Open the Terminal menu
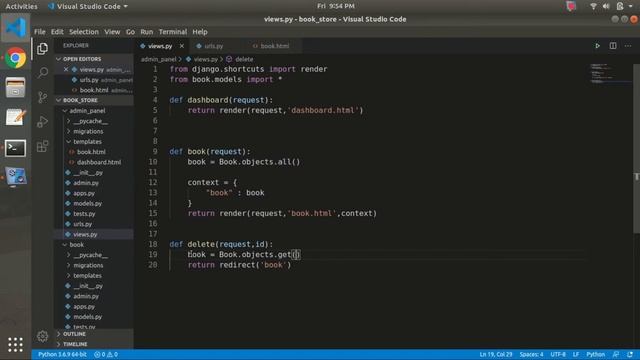 click(x=173, y=32)
